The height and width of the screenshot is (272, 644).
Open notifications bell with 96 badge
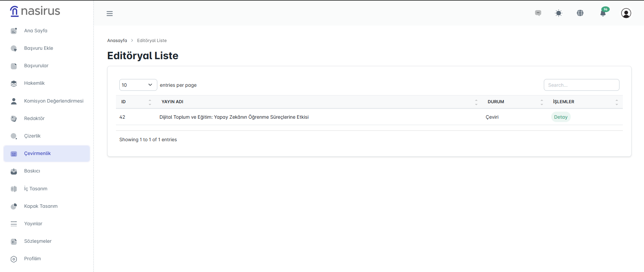pos(603,13)
